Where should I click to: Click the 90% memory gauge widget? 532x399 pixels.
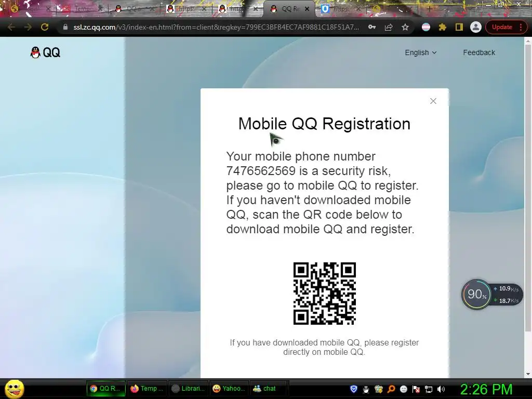pos(476,294)
